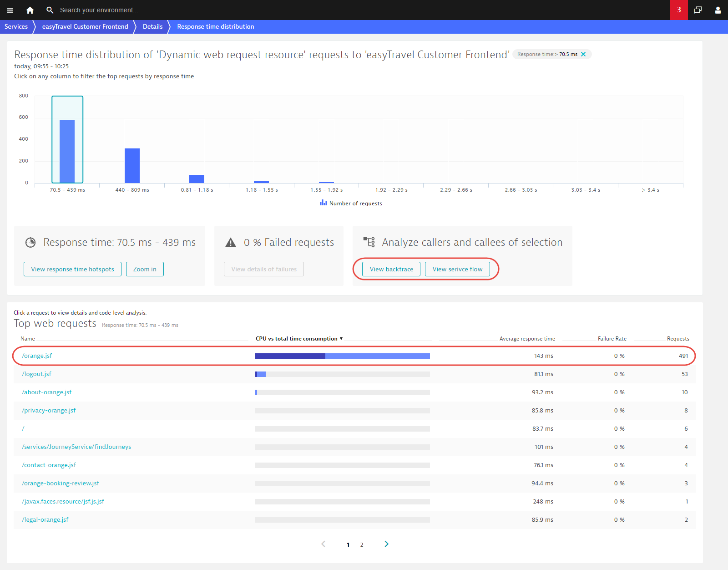Sort by Requests column header

coord(678,339)
